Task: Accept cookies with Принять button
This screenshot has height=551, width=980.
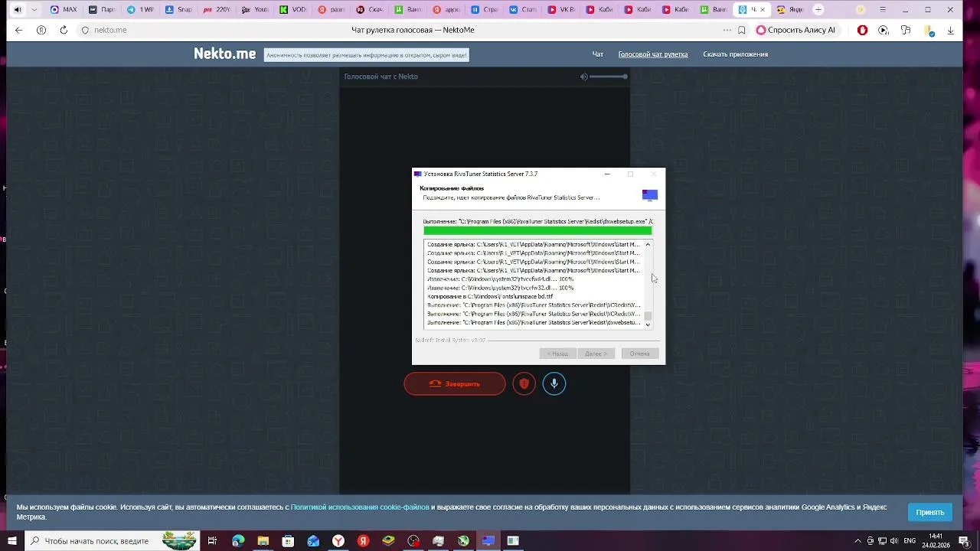Action: (x=930, y=512)
